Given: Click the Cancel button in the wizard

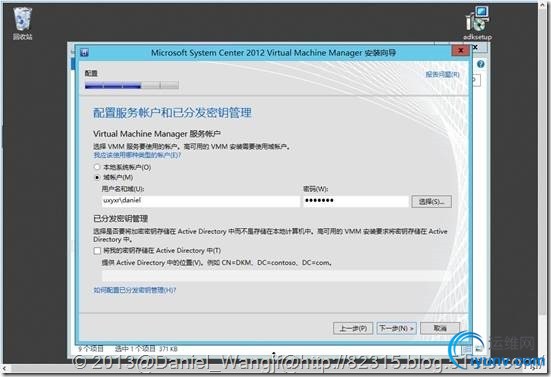Looking at the screenshot, I should pos(440,328).
